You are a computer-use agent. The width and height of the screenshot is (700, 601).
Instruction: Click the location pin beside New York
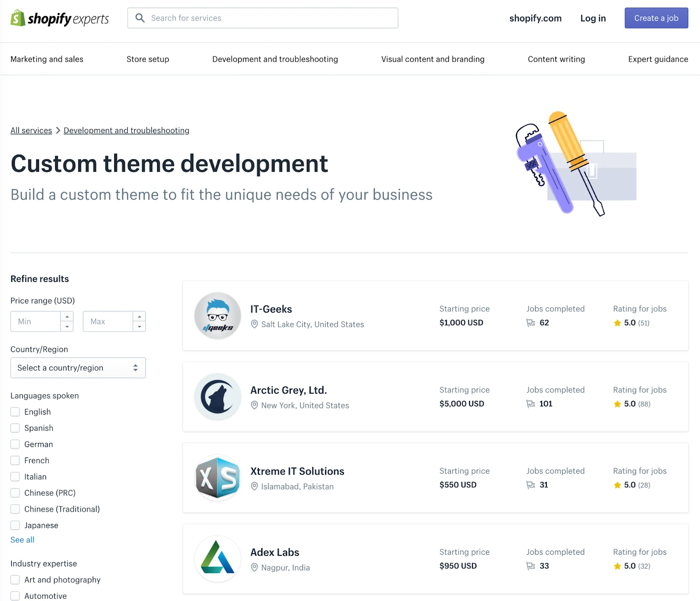pyautogui.click(x=254, y=405)
